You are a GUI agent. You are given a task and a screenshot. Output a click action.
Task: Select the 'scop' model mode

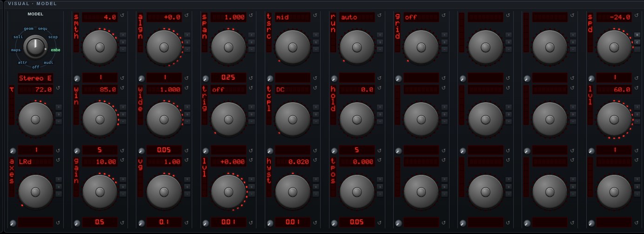click(x=53, y=37)
